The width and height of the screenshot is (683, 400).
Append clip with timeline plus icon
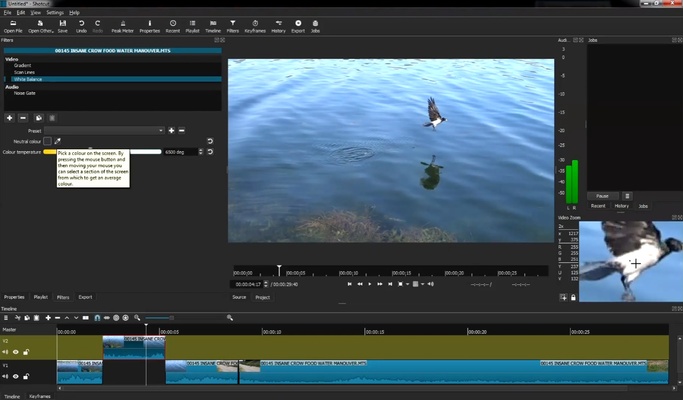point(48,318)
